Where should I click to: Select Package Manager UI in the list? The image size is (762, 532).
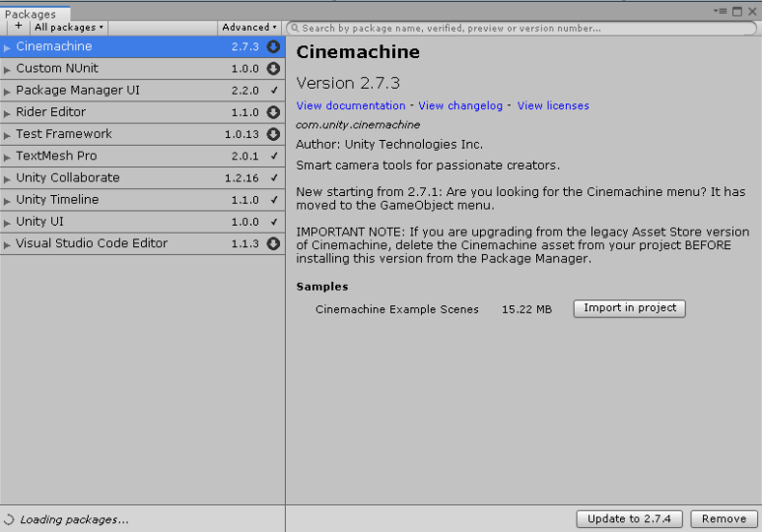[x=142, y=91]
